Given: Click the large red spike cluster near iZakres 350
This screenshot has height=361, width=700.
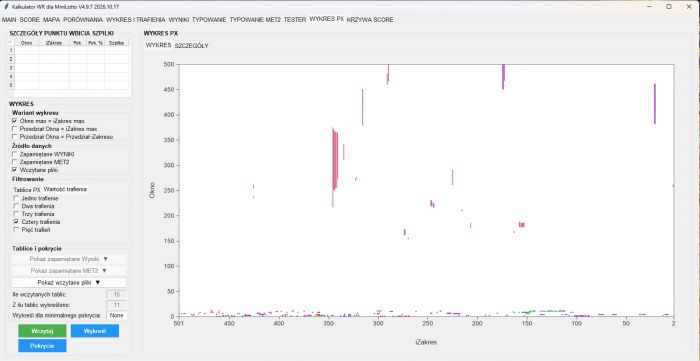Looking at the screenshot, I should [x=335, y=161].
